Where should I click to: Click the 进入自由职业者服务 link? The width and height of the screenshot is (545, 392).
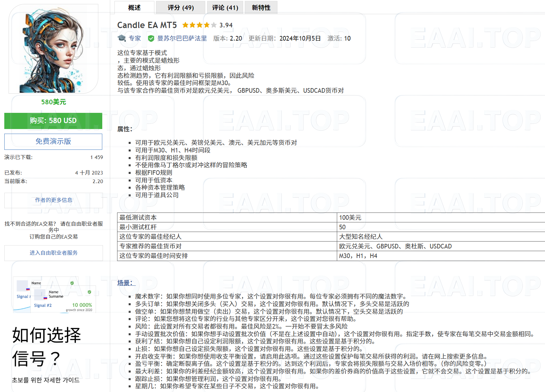point(53,253)
